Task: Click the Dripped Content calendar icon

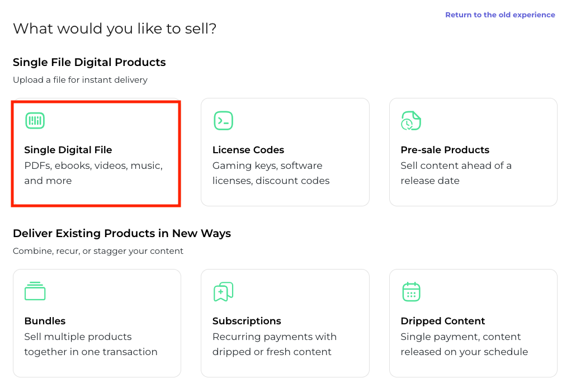Action: (x=411, y=291)
